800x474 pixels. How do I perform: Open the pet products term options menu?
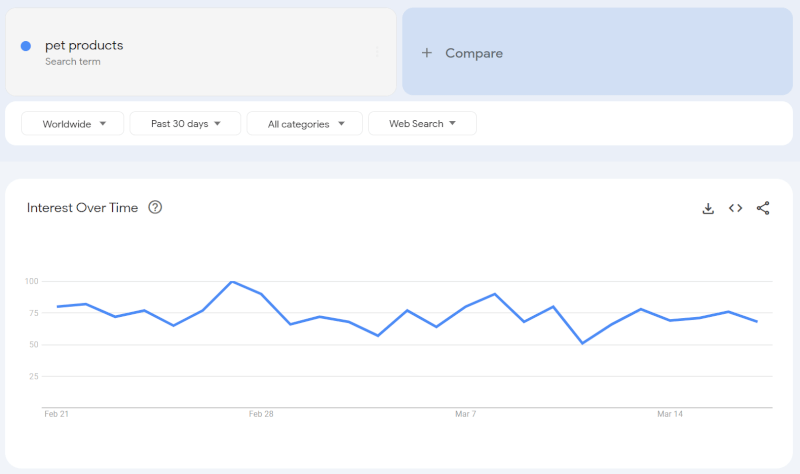tap(377, 52)
